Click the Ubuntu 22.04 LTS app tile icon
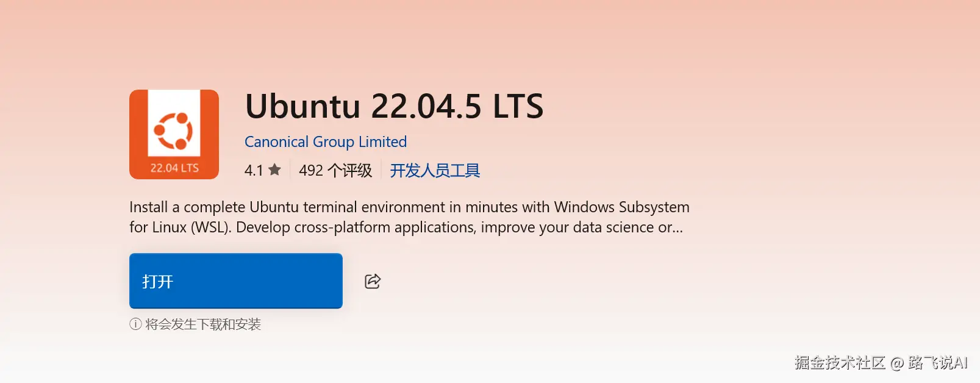This screenshot has height=383, width=980. click(x=174, y=134)
